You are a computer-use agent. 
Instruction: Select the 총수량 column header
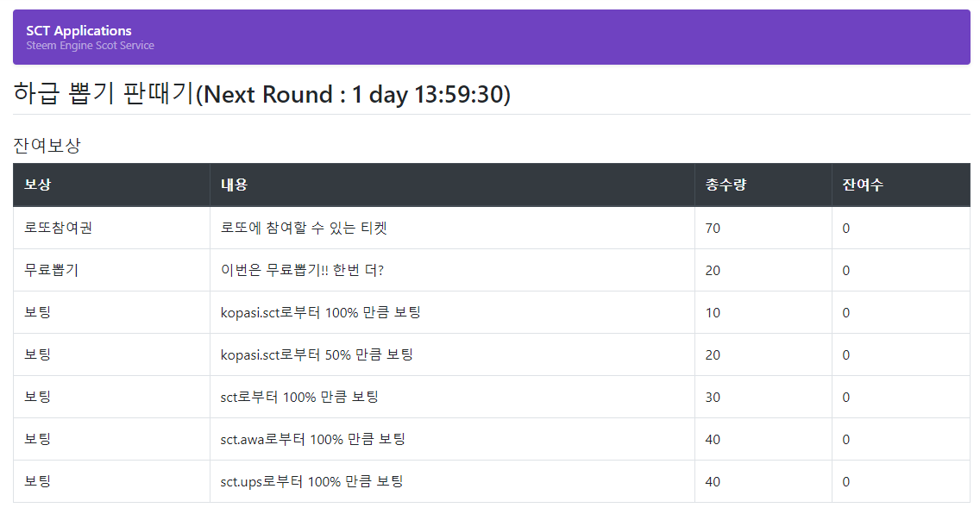[x=726, y=185]
